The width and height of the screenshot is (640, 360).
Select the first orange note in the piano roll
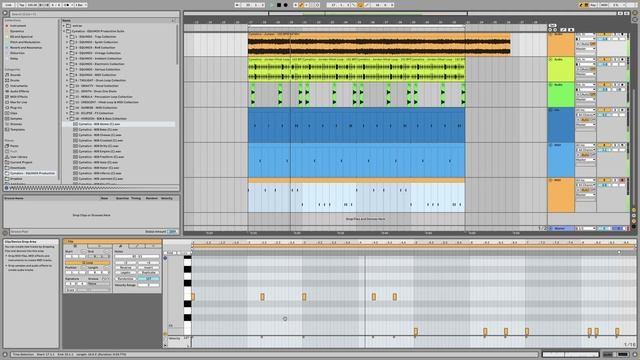point(193,297)
